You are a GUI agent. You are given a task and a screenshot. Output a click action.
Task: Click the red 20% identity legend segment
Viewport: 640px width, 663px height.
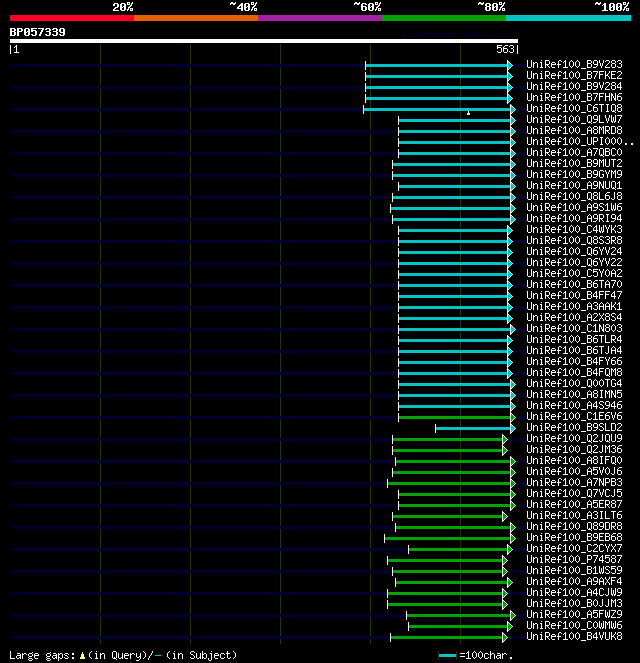[72, 18]
